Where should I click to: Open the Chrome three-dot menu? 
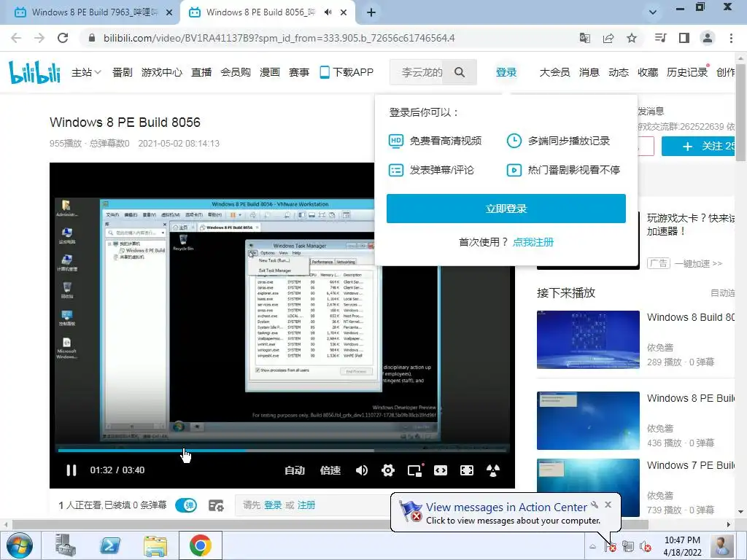731,38
